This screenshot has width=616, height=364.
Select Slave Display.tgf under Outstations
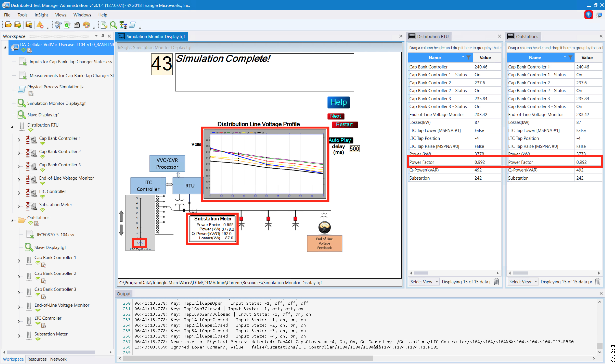50,247
